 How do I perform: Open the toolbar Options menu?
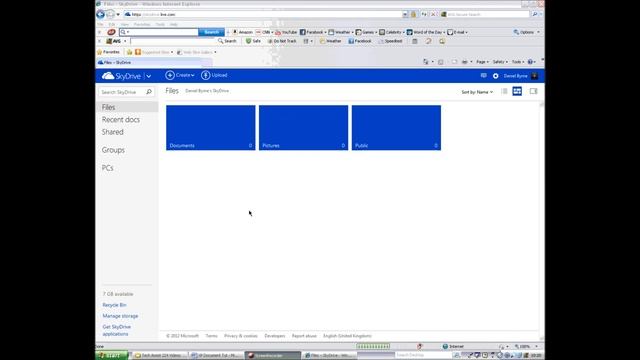coord(527,32)
